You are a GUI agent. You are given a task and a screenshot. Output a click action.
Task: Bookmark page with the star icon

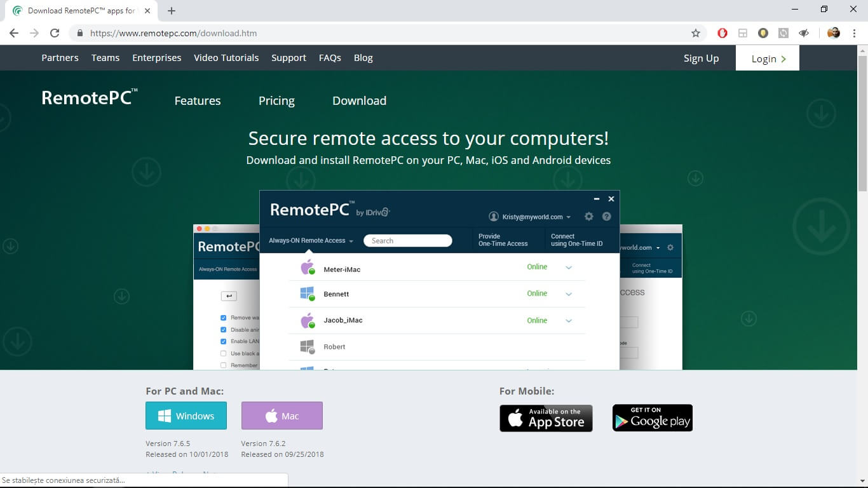point(696,33)
